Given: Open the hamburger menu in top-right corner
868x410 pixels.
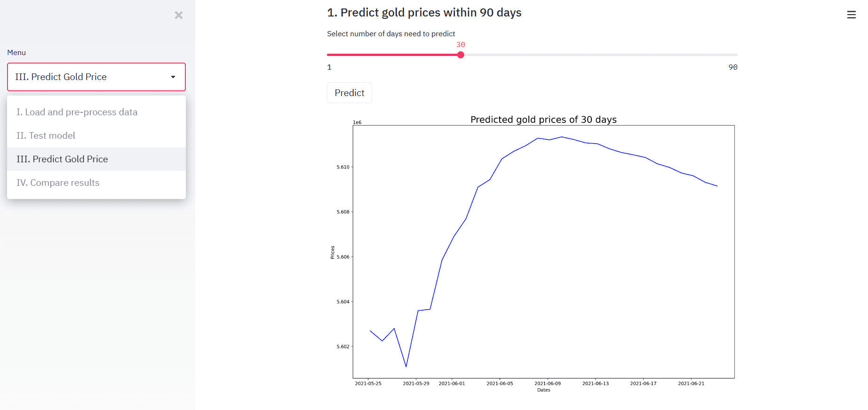Looking at the screenshot, I should click(x=852, y=15).
